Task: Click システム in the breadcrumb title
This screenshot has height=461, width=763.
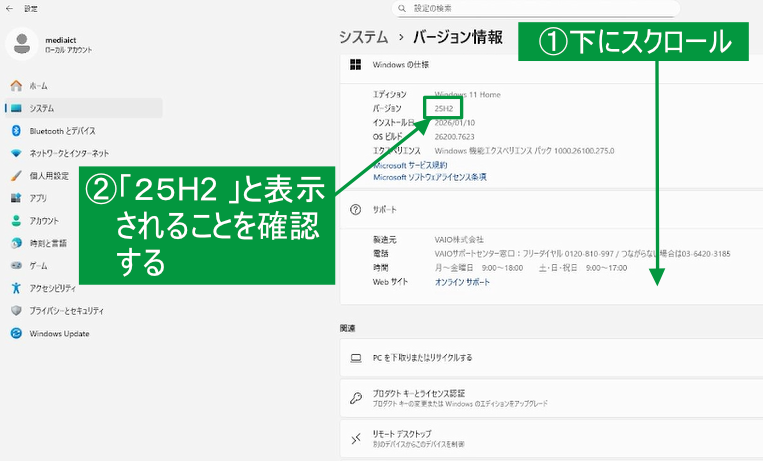Action: point(363,37)
